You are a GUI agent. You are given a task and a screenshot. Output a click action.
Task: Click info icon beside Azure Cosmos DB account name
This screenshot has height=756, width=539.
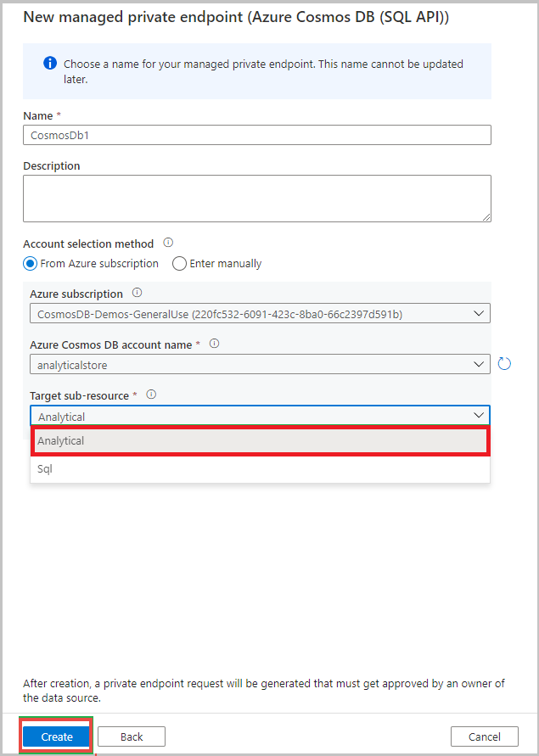click(x=213, y=344)
